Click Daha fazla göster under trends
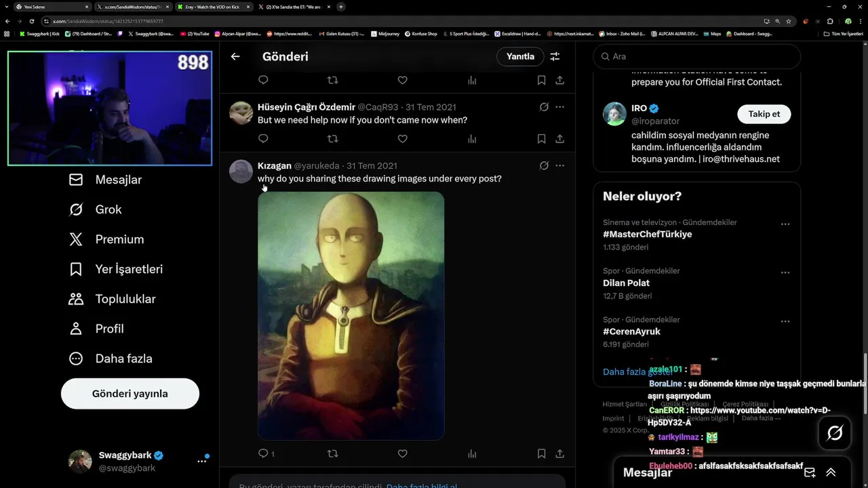This screenshot has height=488, width=868. [637, 371]
